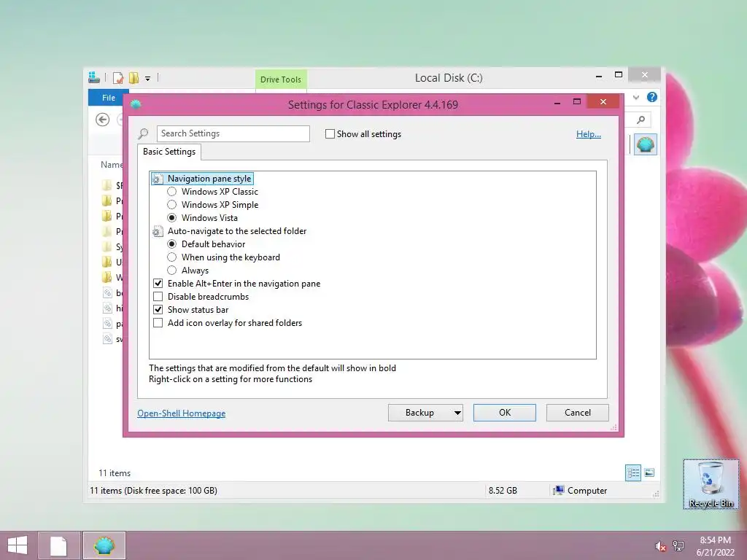Screen dimensions: 747x560
Task: Open the Drive Tools ribbon tab
Action: tap(281, 79)
